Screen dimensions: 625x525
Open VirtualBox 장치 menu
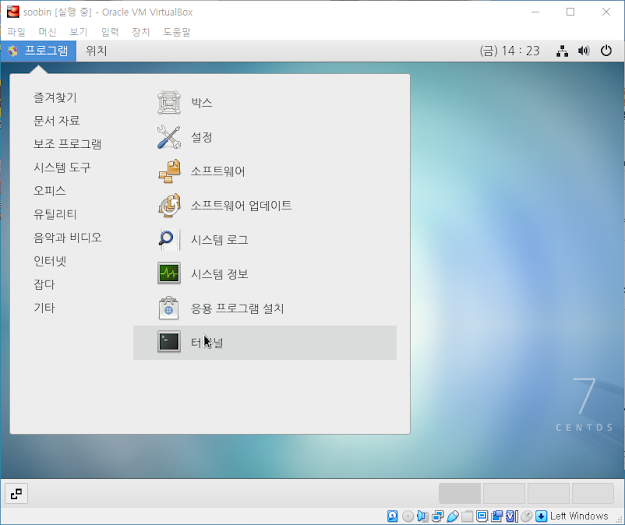coord(141,32)
